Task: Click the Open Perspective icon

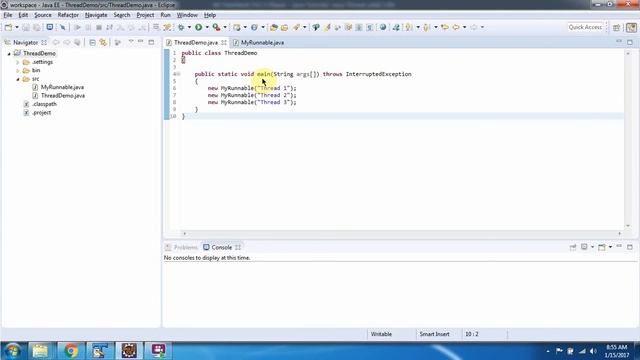Action: click(x=616, y=27)
